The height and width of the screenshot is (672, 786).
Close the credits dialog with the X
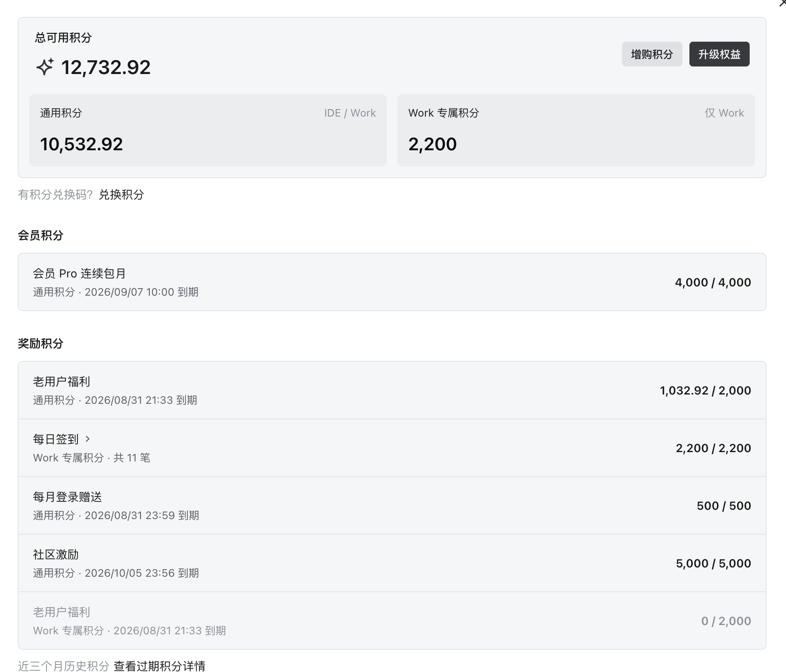tap(782, 4)
